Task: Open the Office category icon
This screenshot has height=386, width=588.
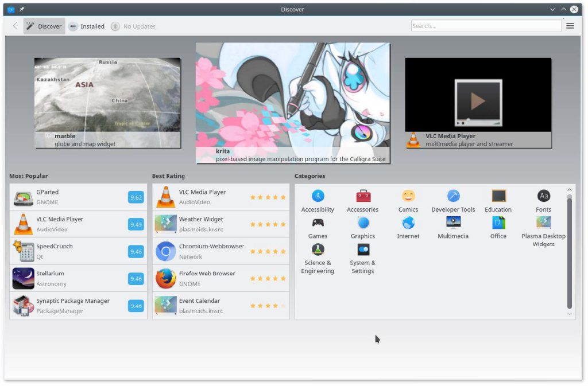Action: (499, 223)
